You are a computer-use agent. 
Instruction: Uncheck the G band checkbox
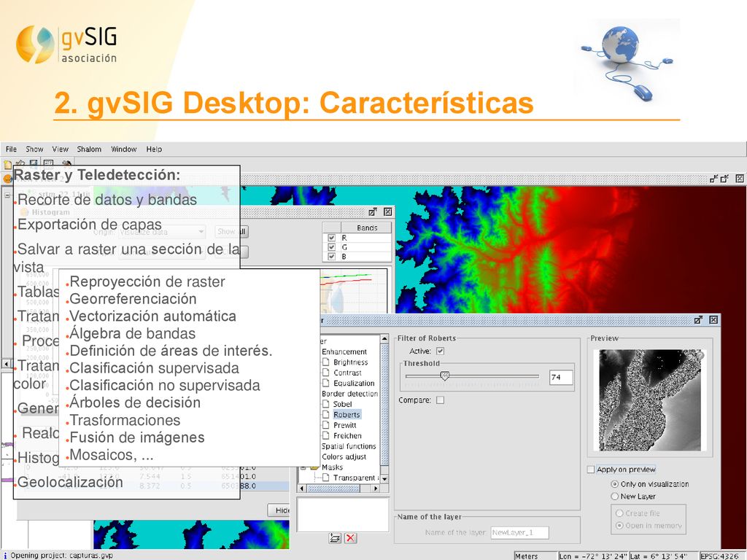pyautogui.click(x=332, y=247)
